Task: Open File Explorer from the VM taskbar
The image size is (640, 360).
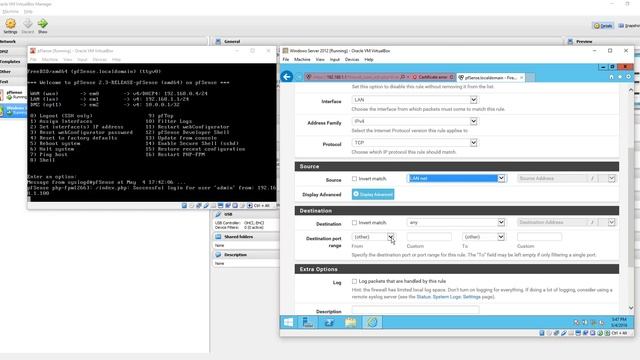Action: point(350,322)
